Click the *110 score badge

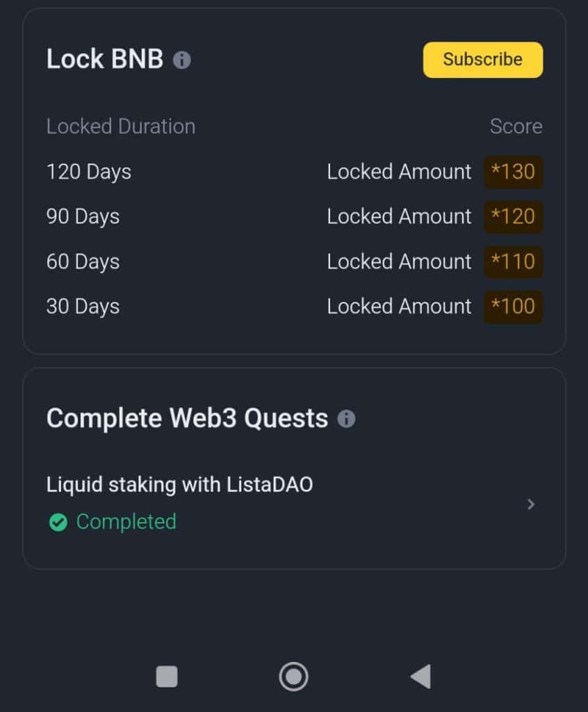pyautogui.click(x=513, y=261)
